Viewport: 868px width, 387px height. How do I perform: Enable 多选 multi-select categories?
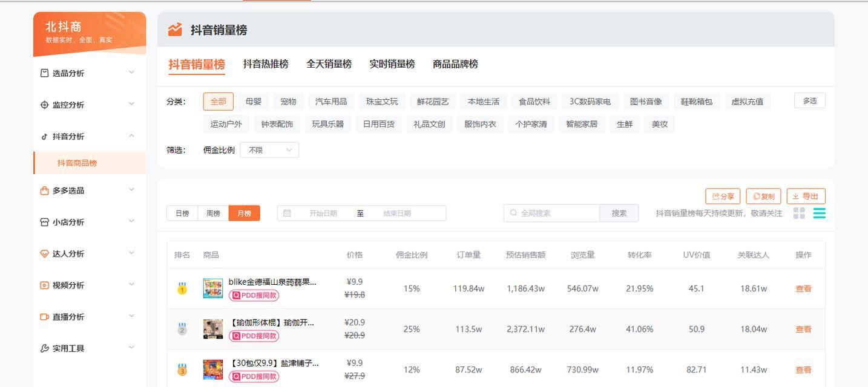[x=810, y=101]
